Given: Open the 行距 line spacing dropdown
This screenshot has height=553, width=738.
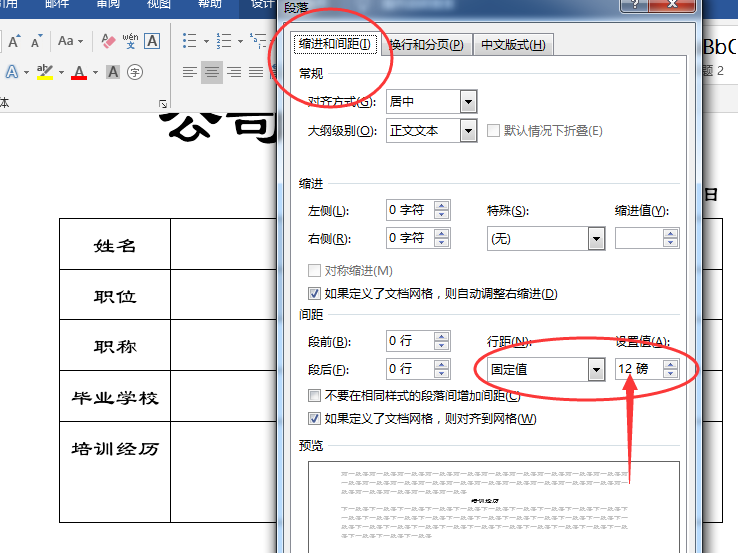Looking at the screenshot, I should [596, 370].
